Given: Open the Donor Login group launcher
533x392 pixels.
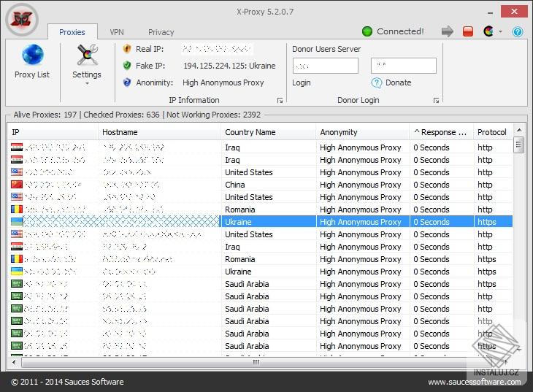Looking at the screenshot, I should tap(436, 100).
